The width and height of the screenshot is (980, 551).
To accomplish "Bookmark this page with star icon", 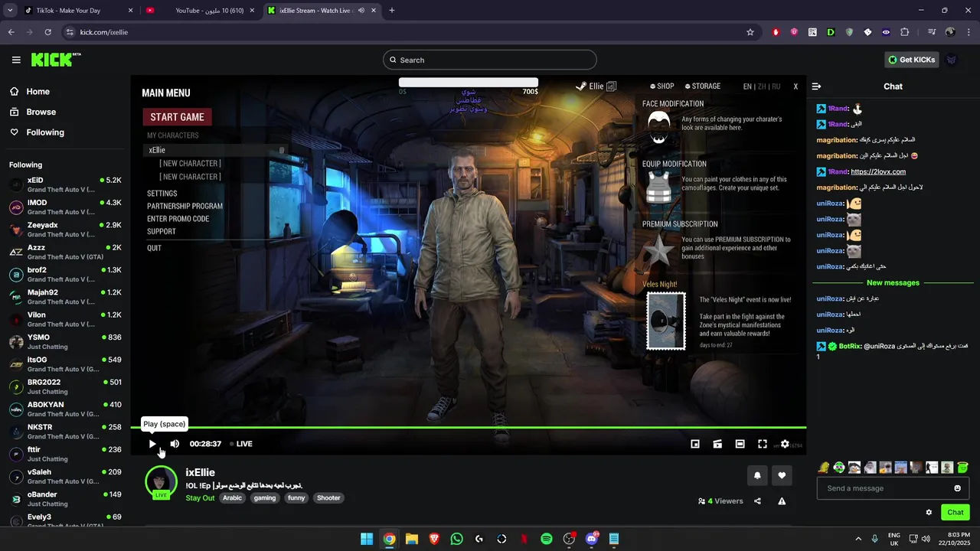I will click(x=750, y=32).
